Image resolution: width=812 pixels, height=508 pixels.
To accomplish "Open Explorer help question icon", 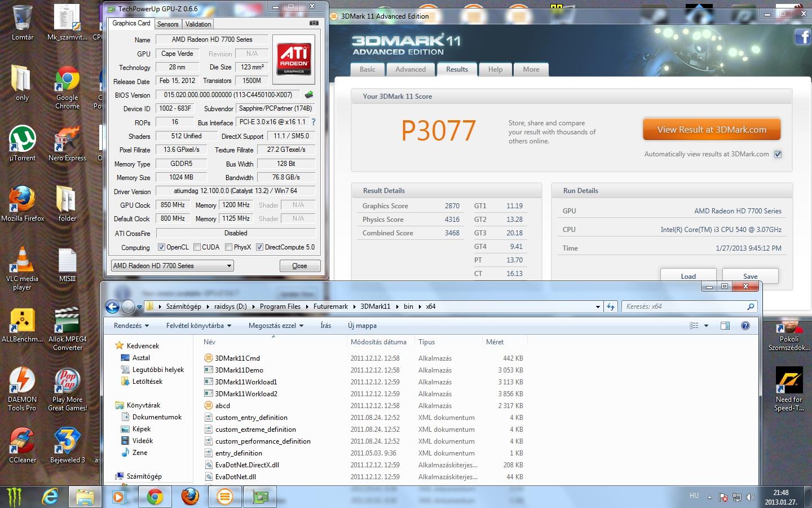I will coord(745,326).
